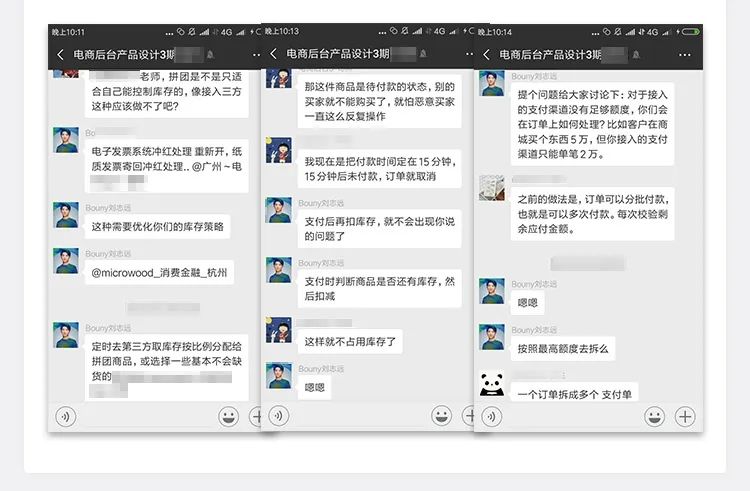Tap back arrow in the 10:11 chat screenshot
The width and height of the screenshot is (750, 491).
60,55
